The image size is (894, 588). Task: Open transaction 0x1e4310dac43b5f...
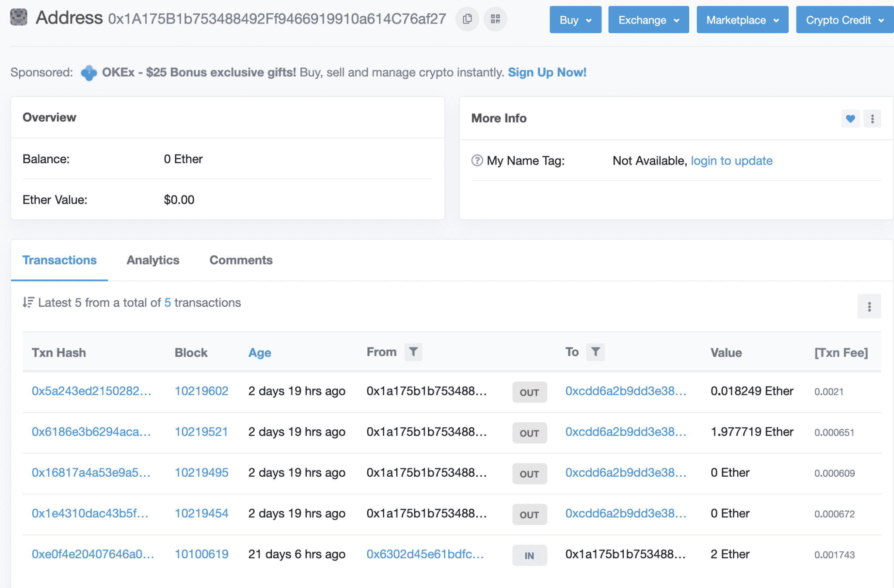click(x=90, y=513)
